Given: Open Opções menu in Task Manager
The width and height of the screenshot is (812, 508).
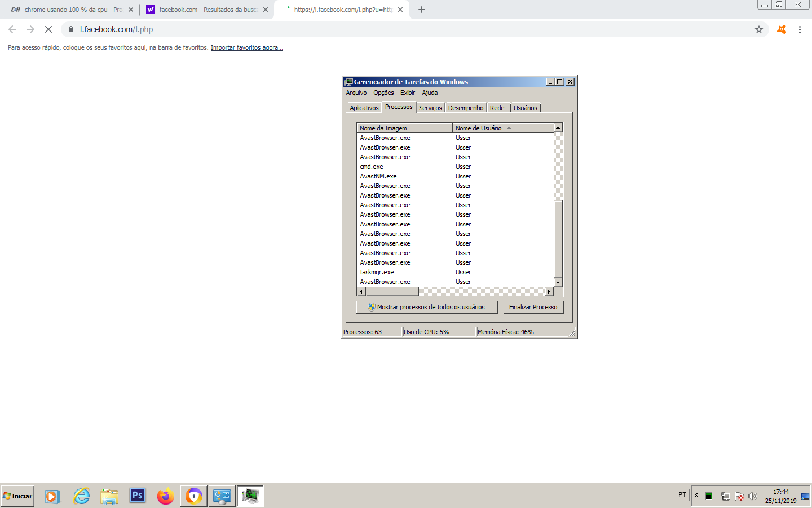Looking at the screenshot, I should coord(383,93).
